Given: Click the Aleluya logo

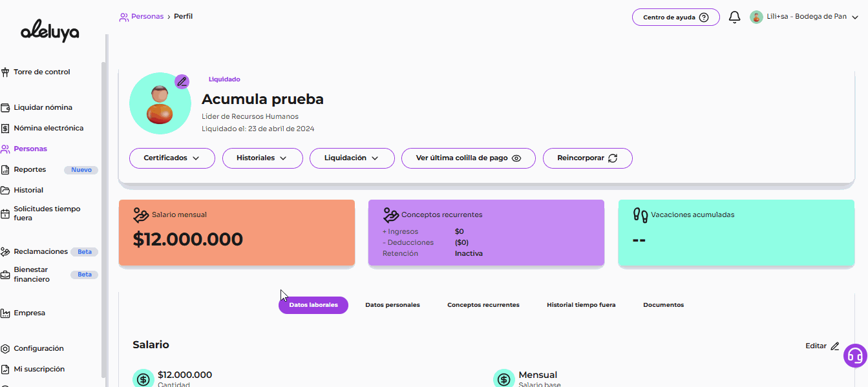Looking at the screenshot, I should coord(50,30).
